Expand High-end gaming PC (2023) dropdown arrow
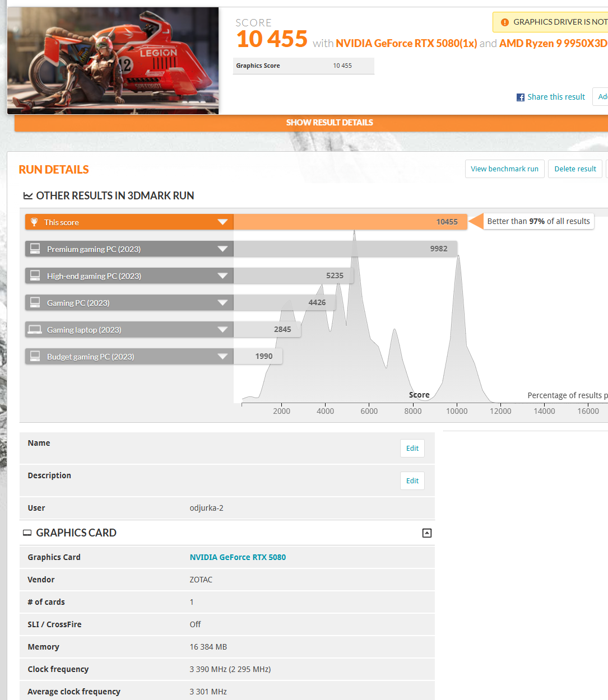Viewport: 608px width, 700px height. (x=222, y=276)
